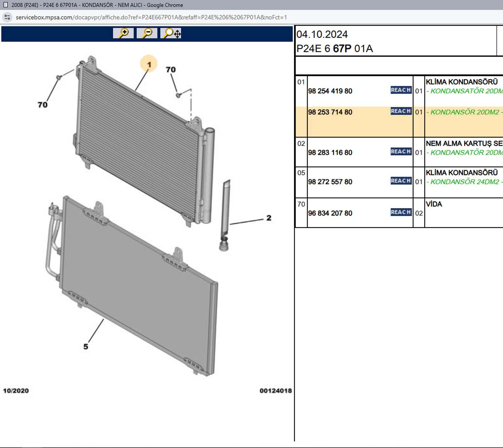Click REACH badge for part 98 272 557 80

click(401, 181)
